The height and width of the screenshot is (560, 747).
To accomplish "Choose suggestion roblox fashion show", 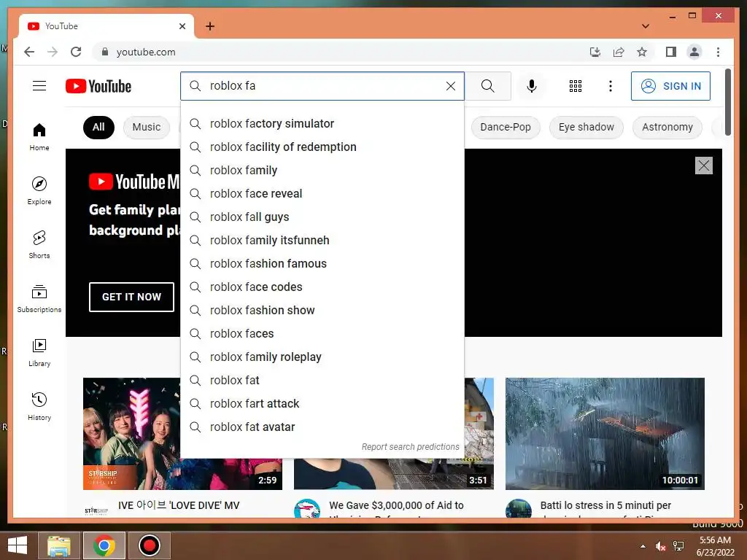I will (x=322, y=311).
